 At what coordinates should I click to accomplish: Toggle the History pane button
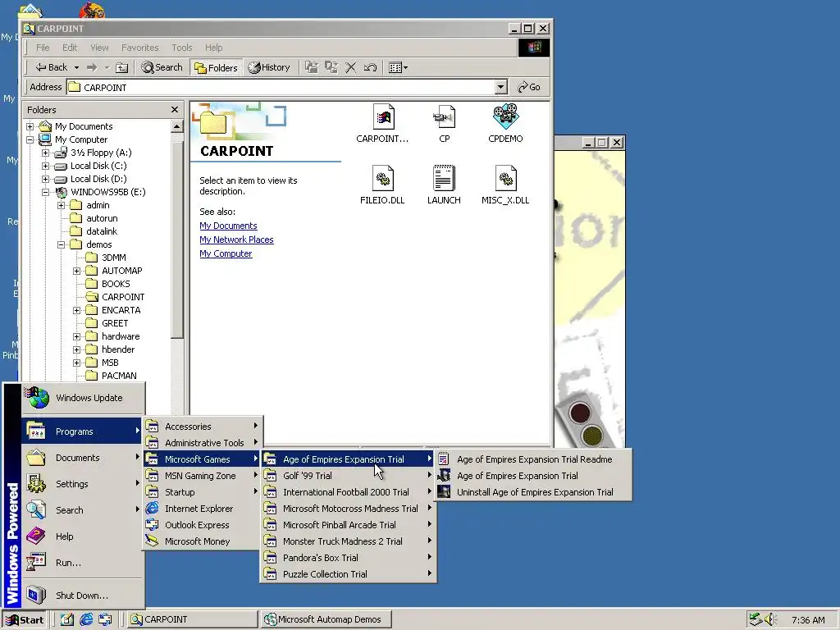point(268,67)
